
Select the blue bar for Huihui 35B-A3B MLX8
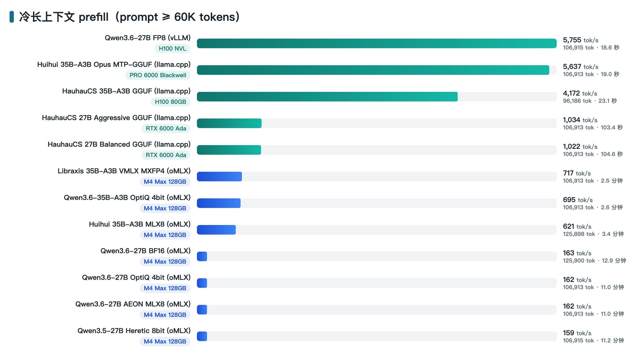[x=216, y=230]
